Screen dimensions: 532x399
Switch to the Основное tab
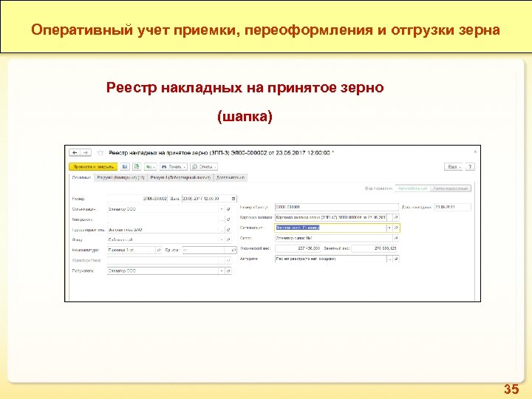(81, 177)
